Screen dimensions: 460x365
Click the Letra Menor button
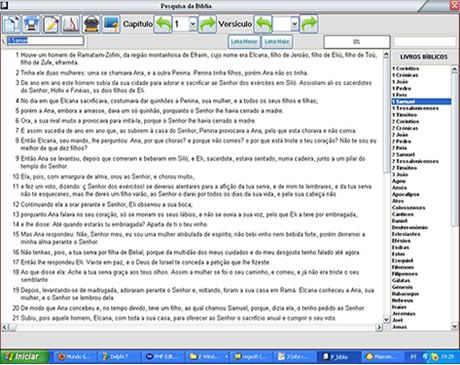point(244,42)
